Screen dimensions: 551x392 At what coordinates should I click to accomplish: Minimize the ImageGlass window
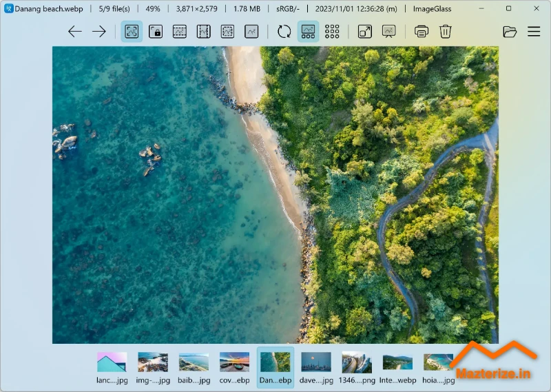(481, 8)
